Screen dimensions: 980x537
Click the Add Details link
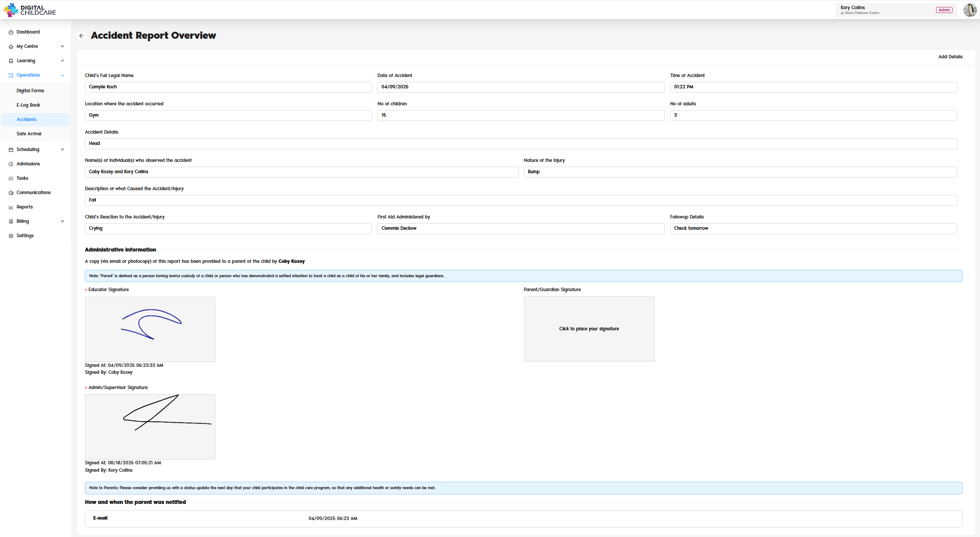pos(950,57)
